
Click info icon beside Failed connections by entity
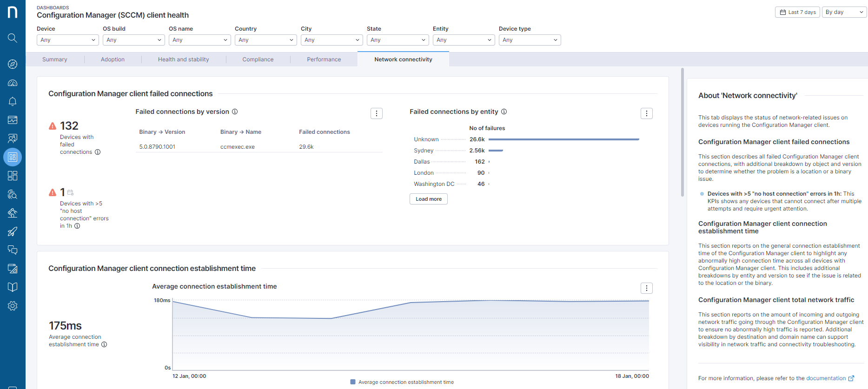point(504,112)
